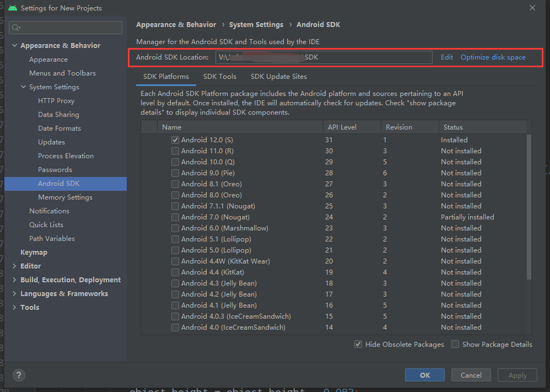550x392 pixels.
Task: Open Quick Lists settings page
Action: click(x=46, y=224)
